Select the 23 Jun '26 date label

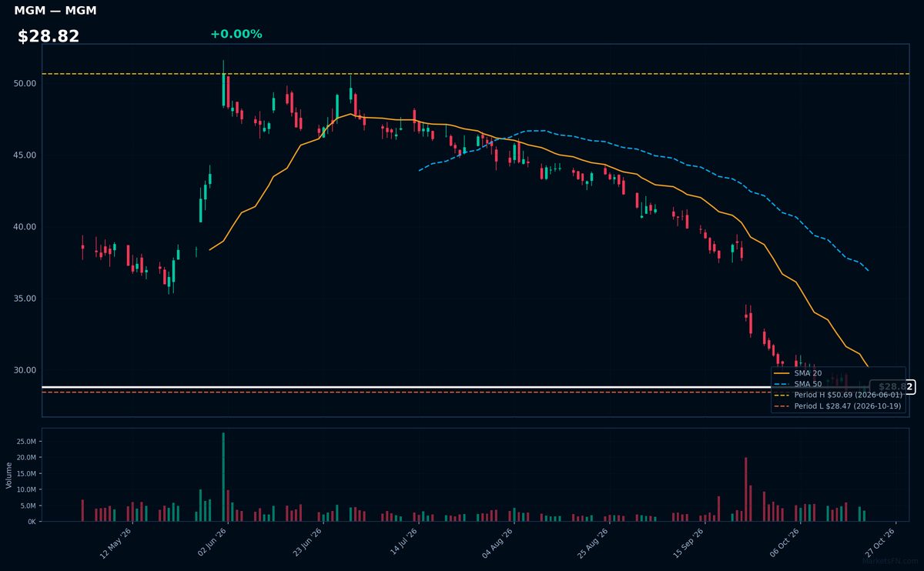(307, 541)
